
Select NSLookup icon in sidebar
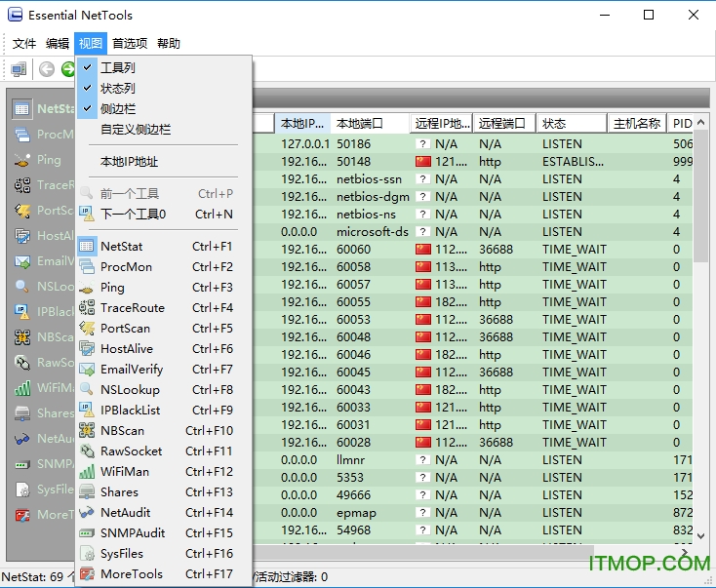coord(21,287)
